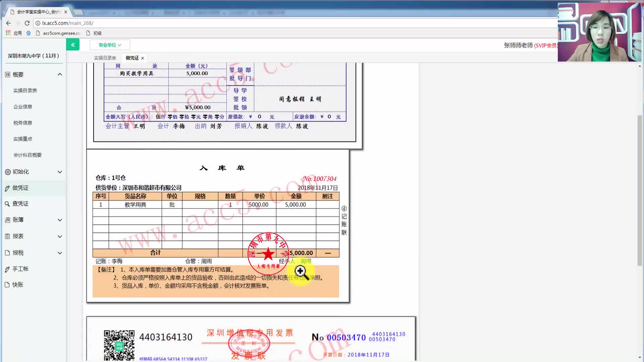Click the 初始化 gear icon
The image size is (644, 362).
coord(8,172)
